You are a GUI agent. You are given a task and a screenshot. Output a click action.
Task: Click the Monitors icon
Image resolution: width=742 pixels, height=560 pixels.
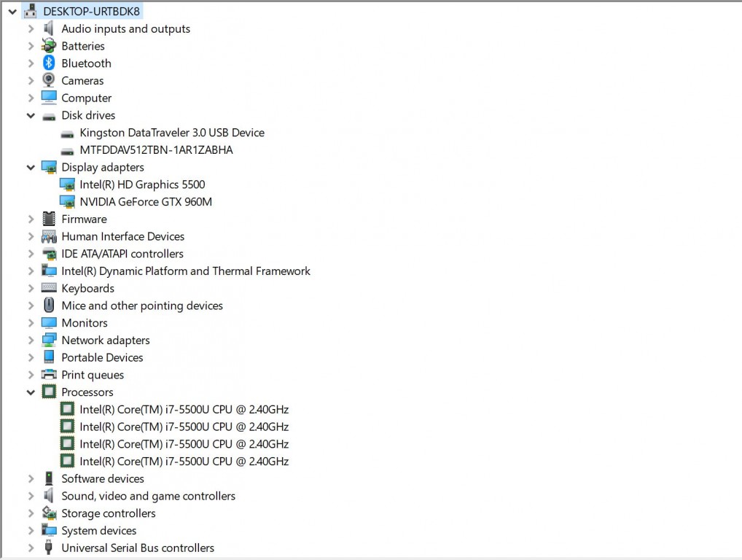(50, 323)
